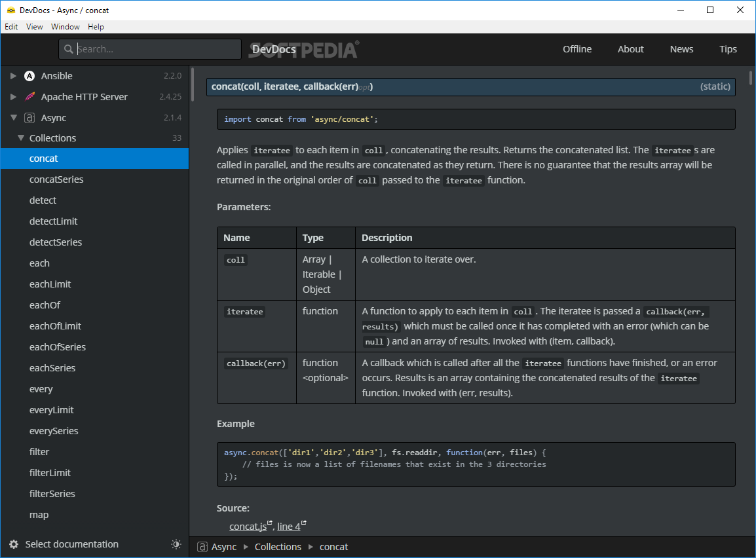The height and width of the screenshot is (558, 756).
Task: Click the search magnifier icon
Action: point(69,49)
